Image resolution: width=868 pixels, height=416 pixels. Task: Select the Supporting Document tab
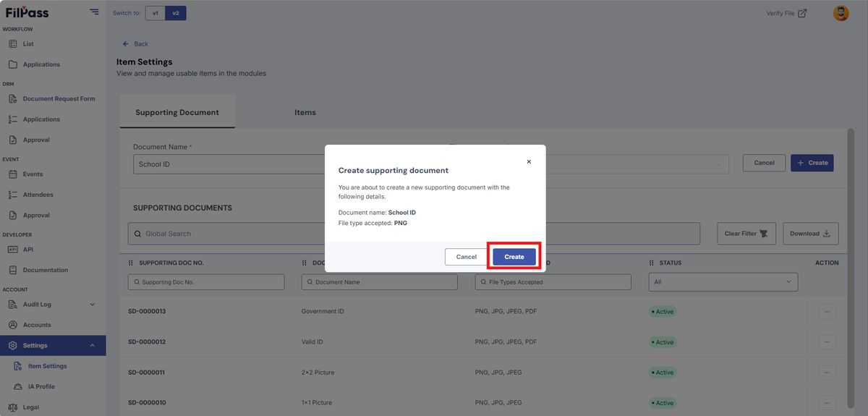pos(177,112)
